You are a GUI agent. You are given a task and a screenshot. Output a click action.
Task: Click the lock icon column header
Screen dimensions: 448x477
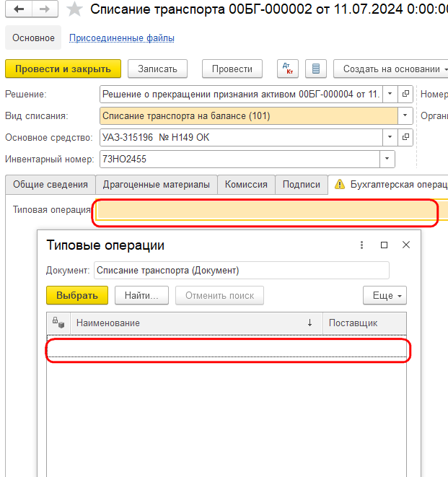[58, 323]
